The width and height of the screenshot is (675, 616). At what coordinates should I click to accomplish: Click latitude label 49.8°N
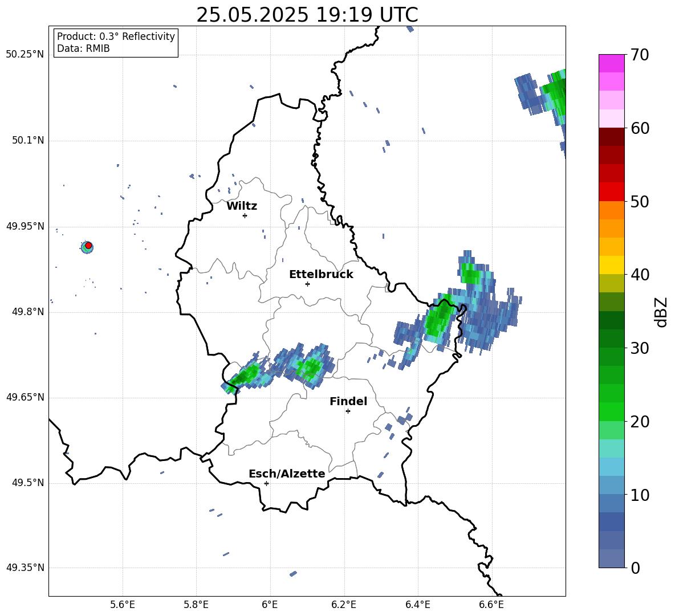click(x=28, y=312)
